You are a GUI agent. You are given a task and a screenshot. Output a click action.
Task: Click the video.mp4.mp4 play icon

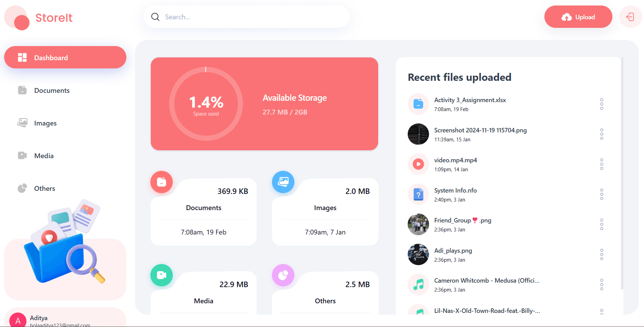[418, 164]
